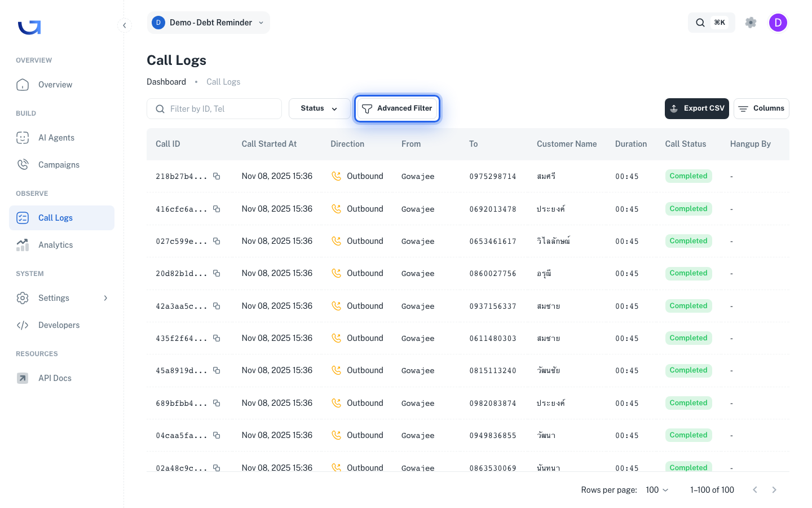Open the Status filter dropdown

(x=319, y=108)
